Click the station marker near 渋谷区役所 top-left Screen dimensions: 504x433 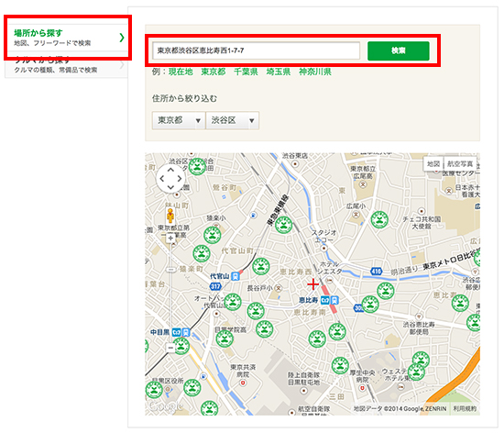pyautogui.click(x=197, y=167)
